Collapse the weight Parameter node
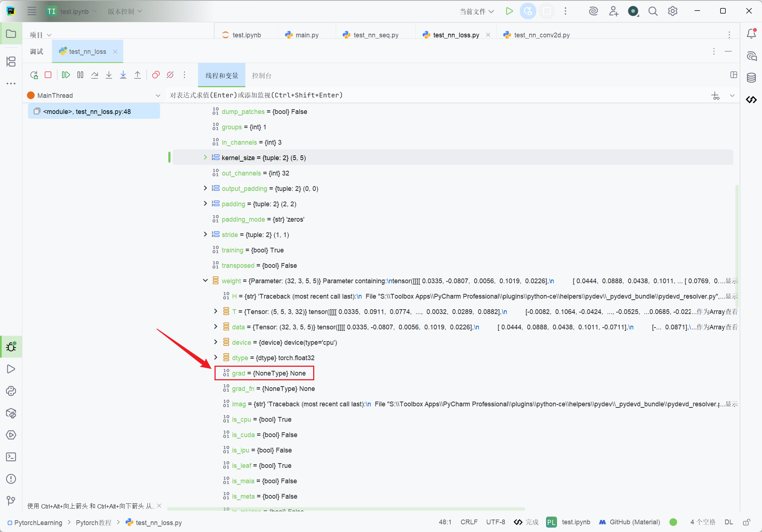This screenshot has width=762, height=532. coord(205,281)
